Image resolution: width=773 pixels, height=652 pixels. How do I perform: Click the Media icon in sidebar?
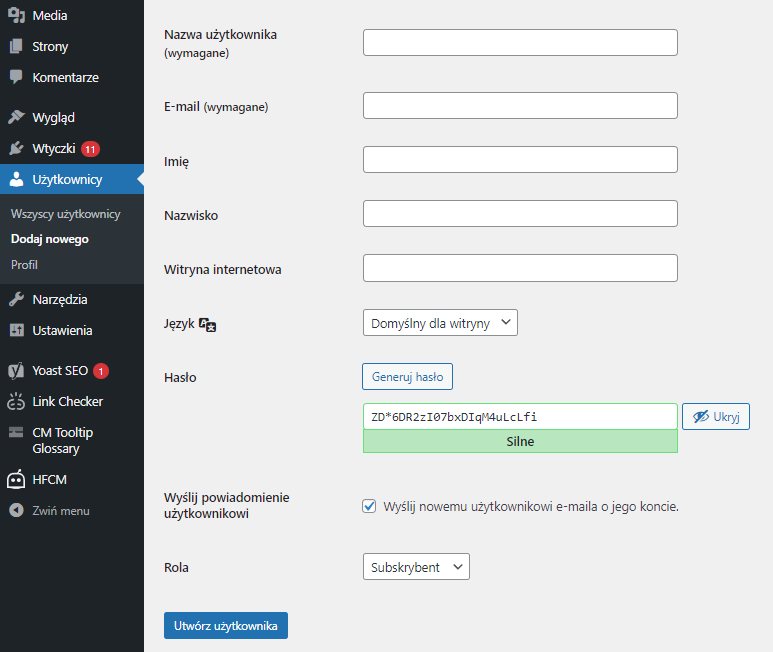pyautogui.click(x=16, y=15)
